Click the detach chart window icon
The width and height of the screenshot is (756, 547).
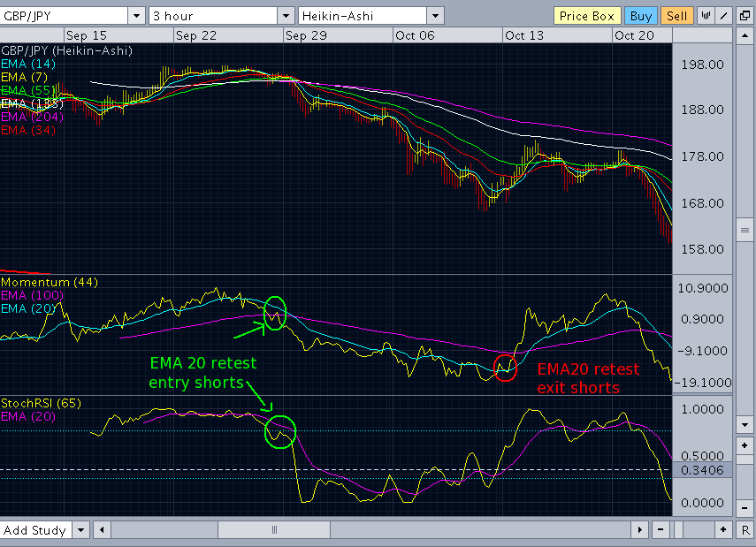pos(745,16)
